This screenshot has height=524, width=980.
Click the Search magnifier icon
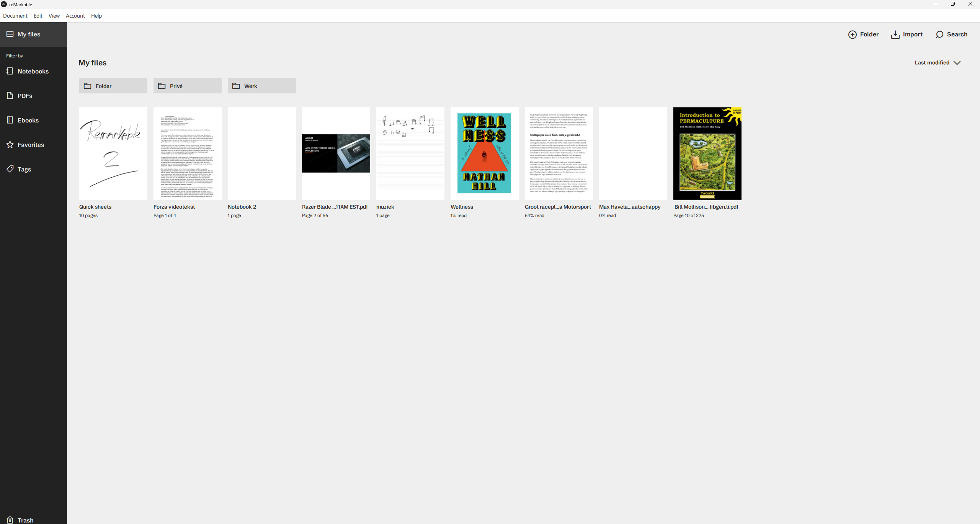pyautogui.click(x=939, y=34)
